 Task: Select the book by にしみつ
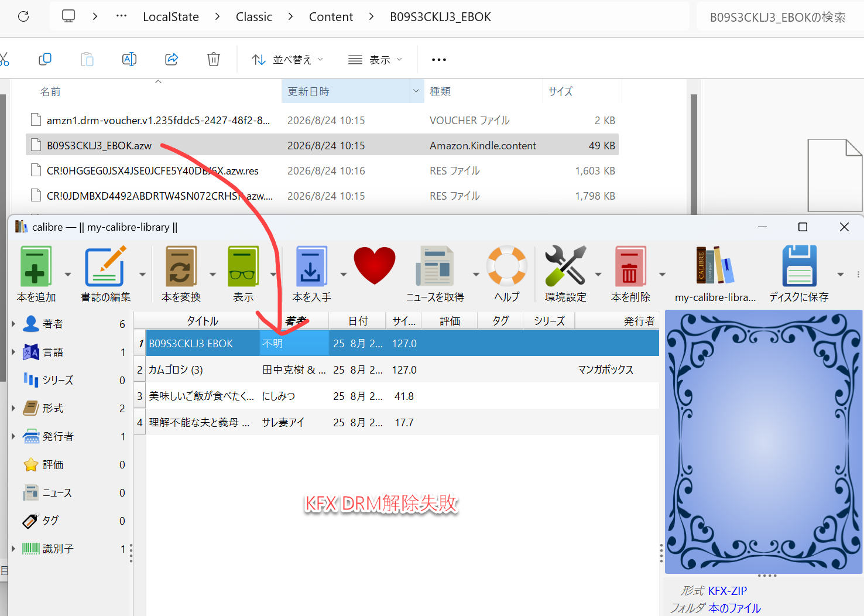397,396
